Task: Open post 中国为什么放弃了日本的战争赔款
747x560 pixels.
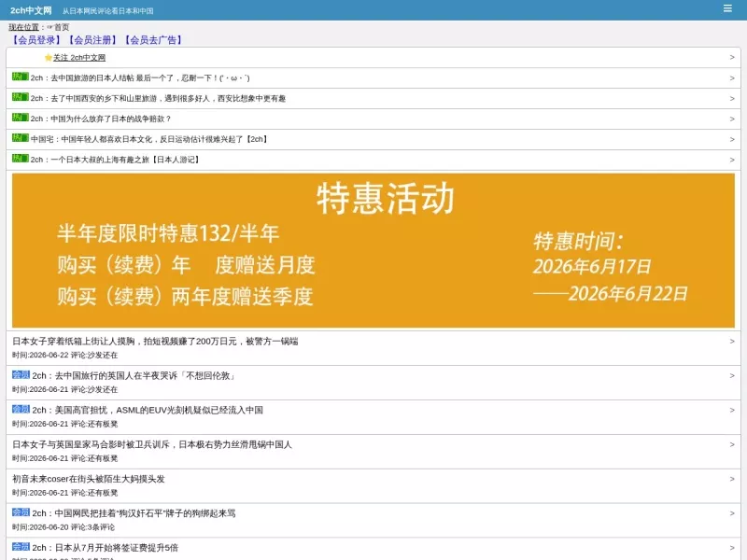Action: coord(101,119)
